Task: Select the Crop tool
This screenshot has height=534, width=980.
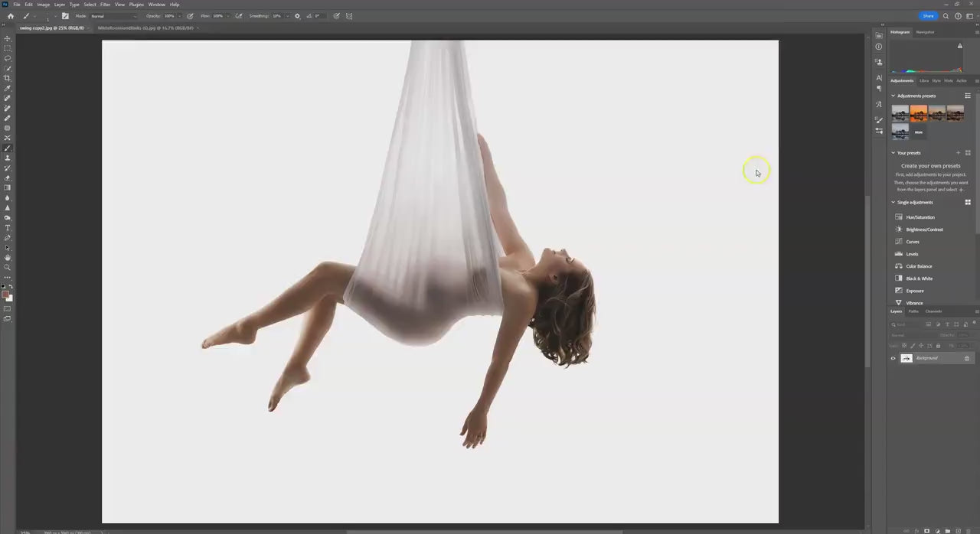Action: click(x=8, y=78)
